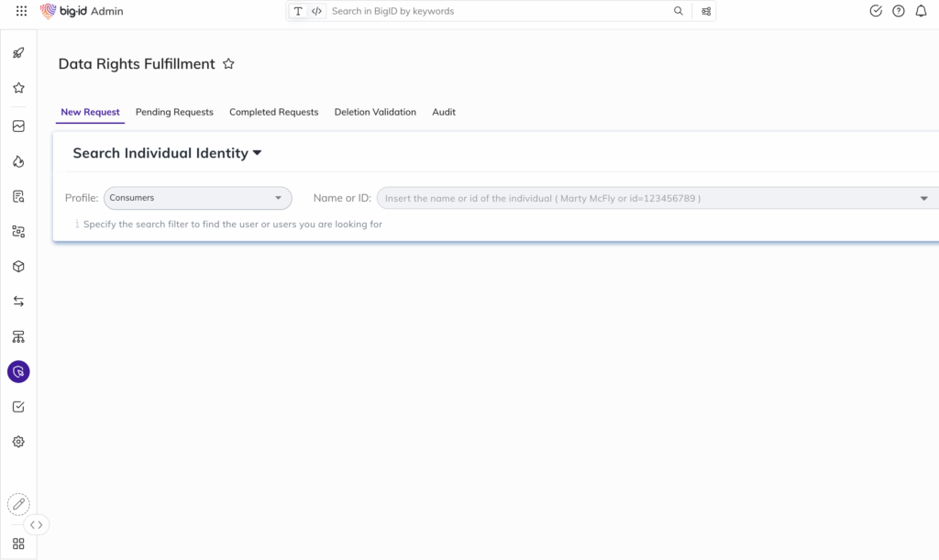The height and width of the screenshot is (560, 939).
Task: Open the help question mark icon
Action: (899, 11)
